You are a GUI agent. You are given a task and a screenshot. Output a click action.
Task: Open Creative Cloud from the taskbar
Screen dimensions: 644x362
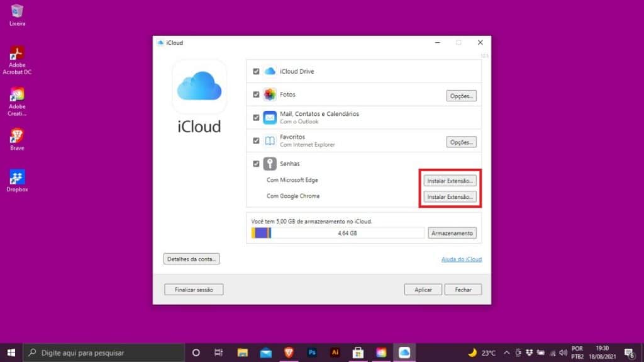381,353
